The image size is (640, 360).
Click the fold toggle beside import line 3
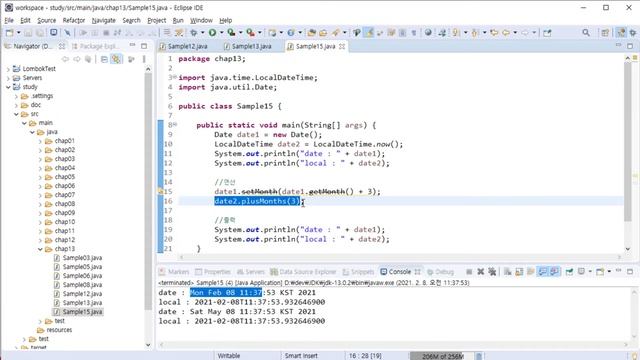175,77
